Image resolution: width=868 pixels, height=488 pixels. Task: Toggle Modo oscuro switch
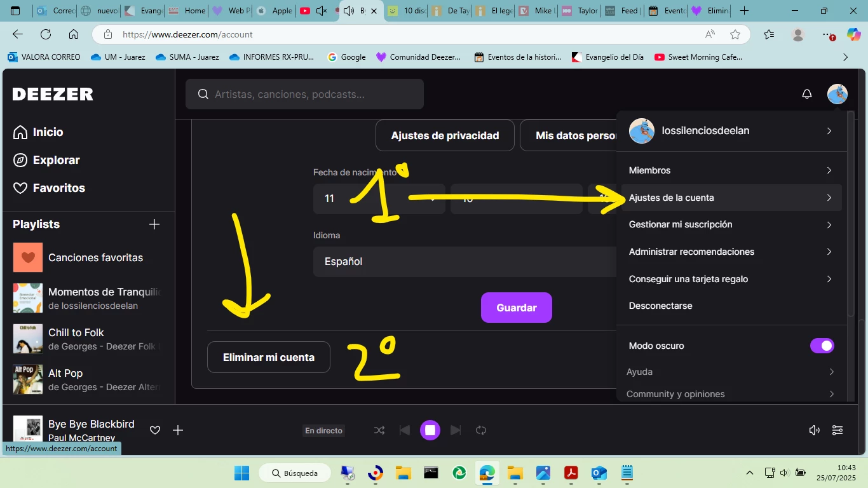pyautogui.click(x=822, y=346)
